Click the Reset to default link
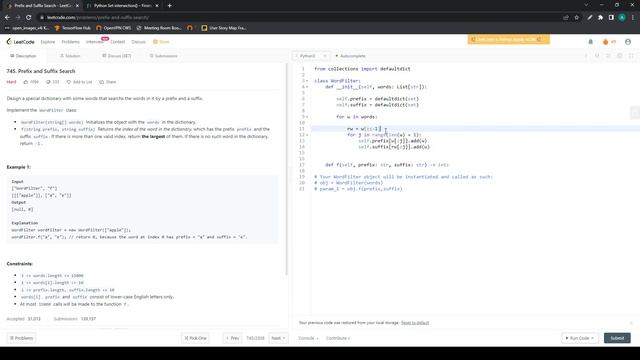Viewport: 640px width, 360px height. [415, 323]
